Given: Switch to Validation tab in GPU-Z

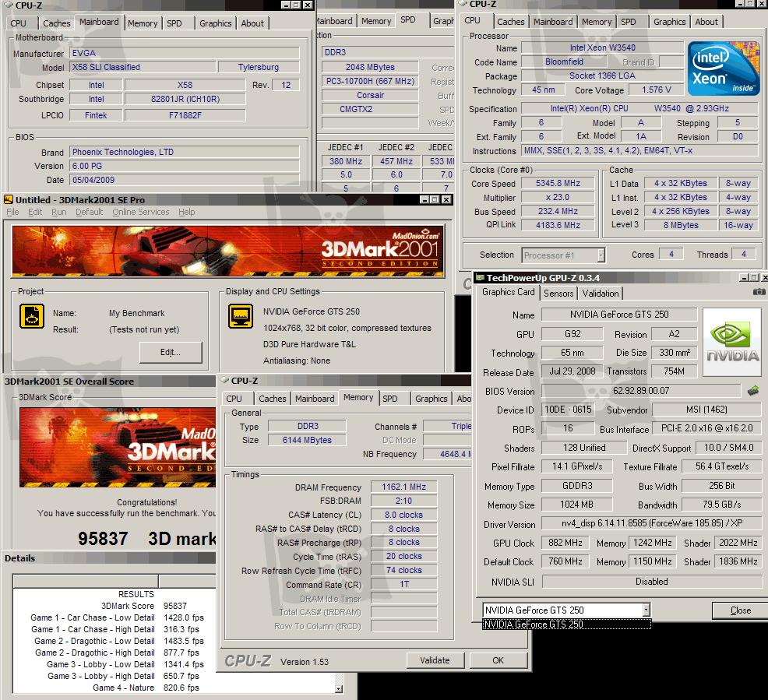Looking at the screenshot, I should pos(600,294).
